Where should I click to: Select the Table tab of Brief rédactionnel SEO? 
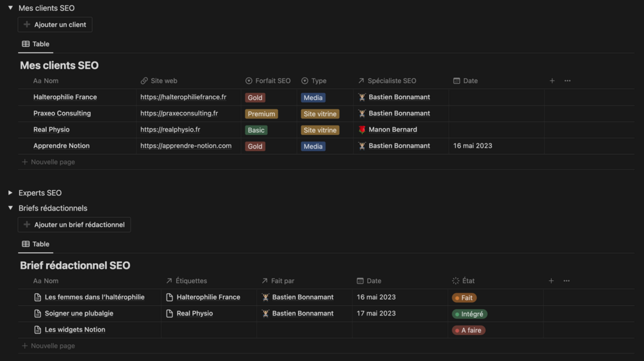[36, 244]
